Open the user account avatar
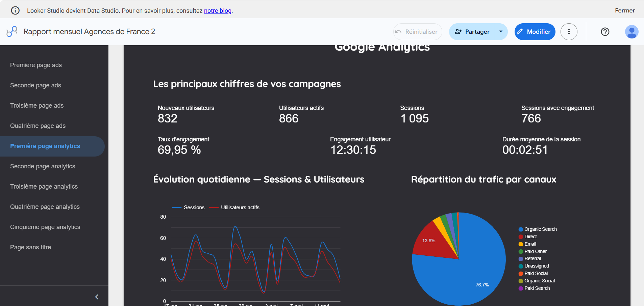The image size is (644, 306). (x=631, y=32)
